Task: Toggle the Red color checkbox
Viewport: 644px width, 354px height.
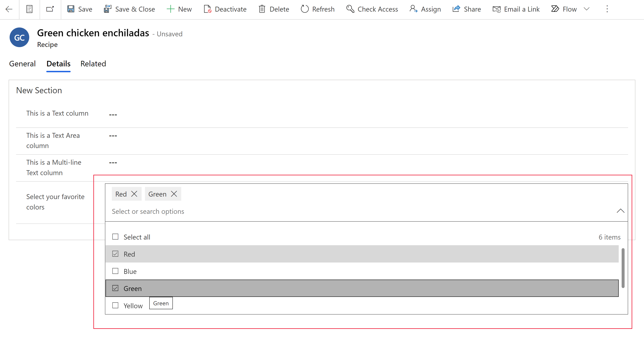Action: coord(115,254)
